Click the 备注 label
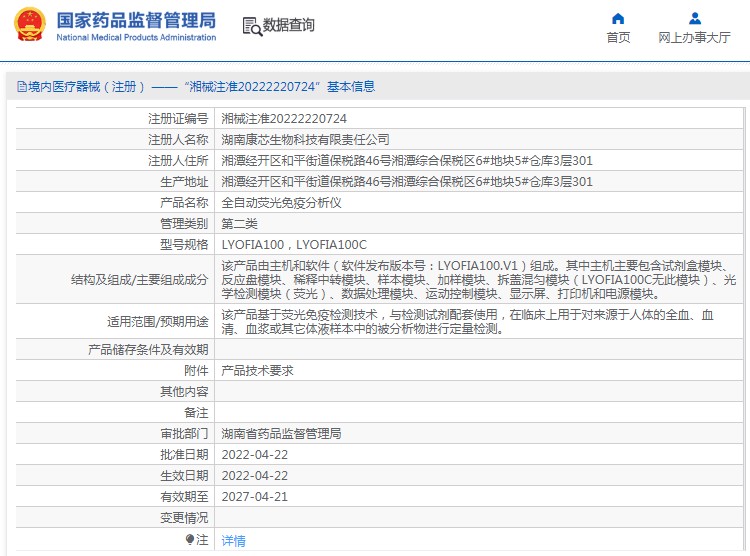 (196, 413)
